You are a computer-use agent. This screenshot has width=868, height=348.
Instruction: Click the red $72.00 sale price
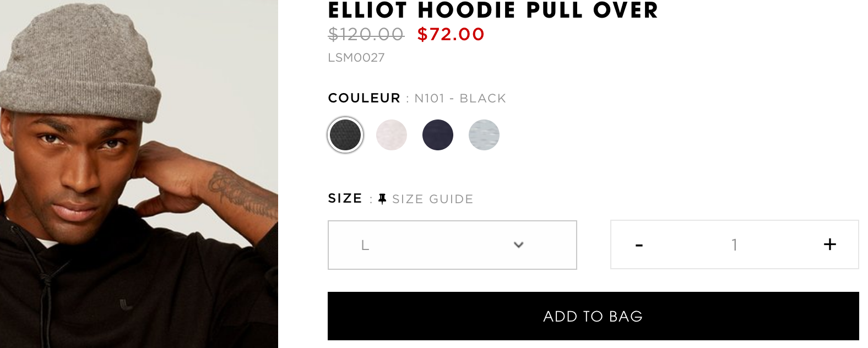point(451,34)
